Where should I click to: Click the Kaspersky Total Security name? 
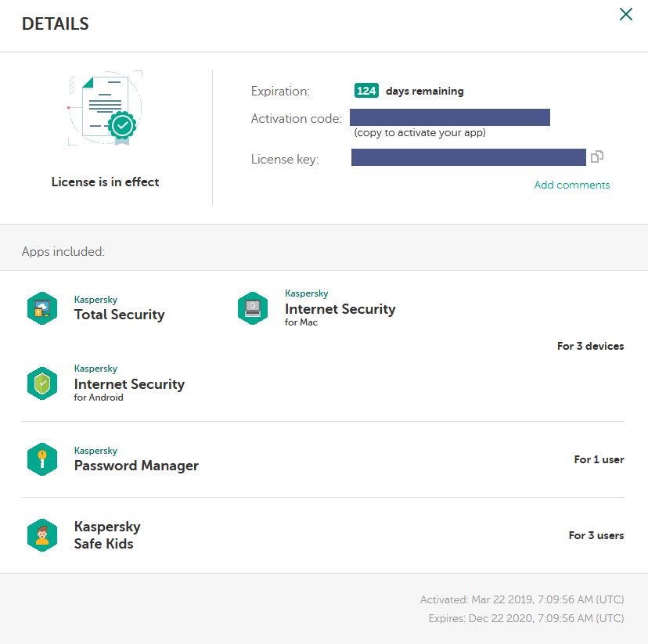pos(119,315)
